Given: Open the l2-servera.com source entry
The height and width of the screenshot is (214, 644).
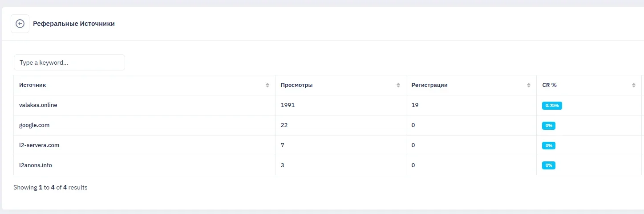Looking at the screenshot, I should (39, 145).
